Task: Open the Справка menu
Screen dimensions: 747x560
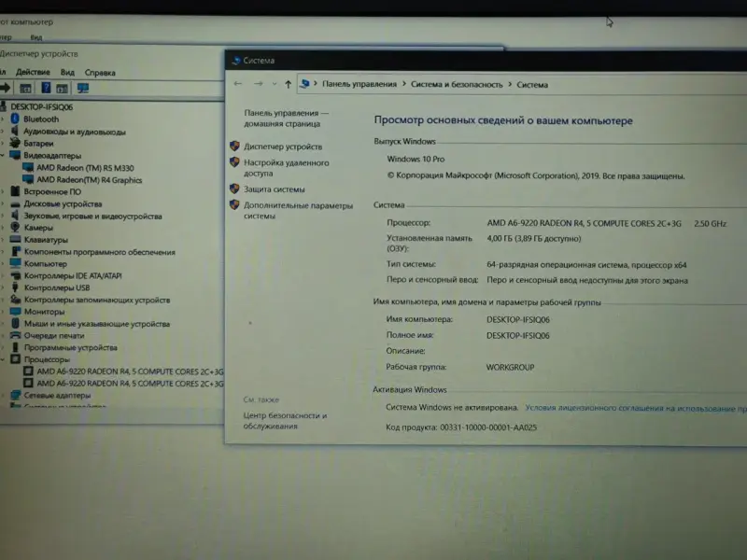Action: [100, 72]
